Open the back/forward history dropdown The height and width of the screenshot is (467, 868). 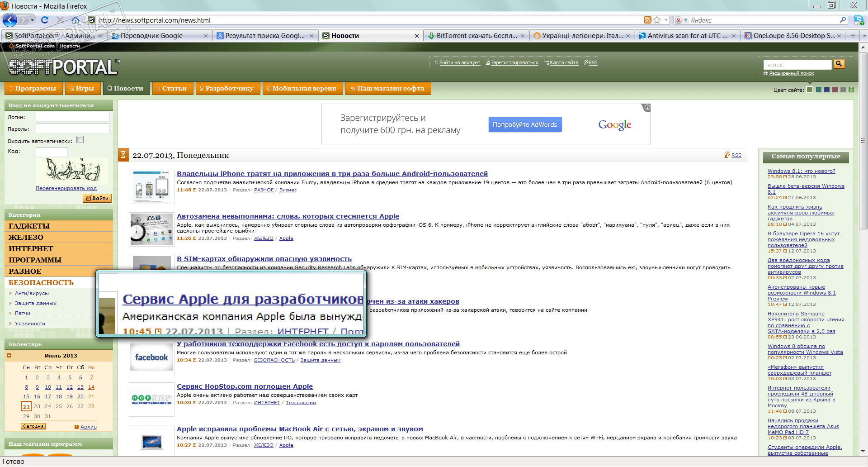tap(33, 20)
